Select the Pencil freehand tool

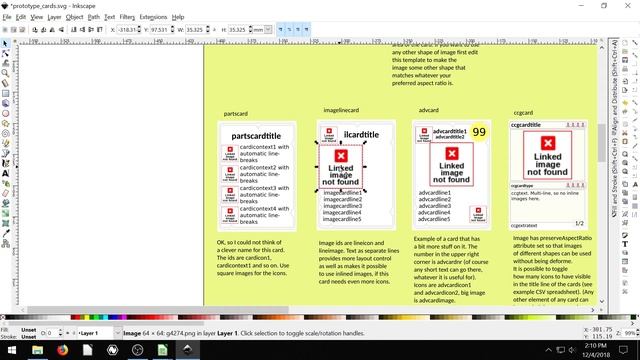coord(5,143)
